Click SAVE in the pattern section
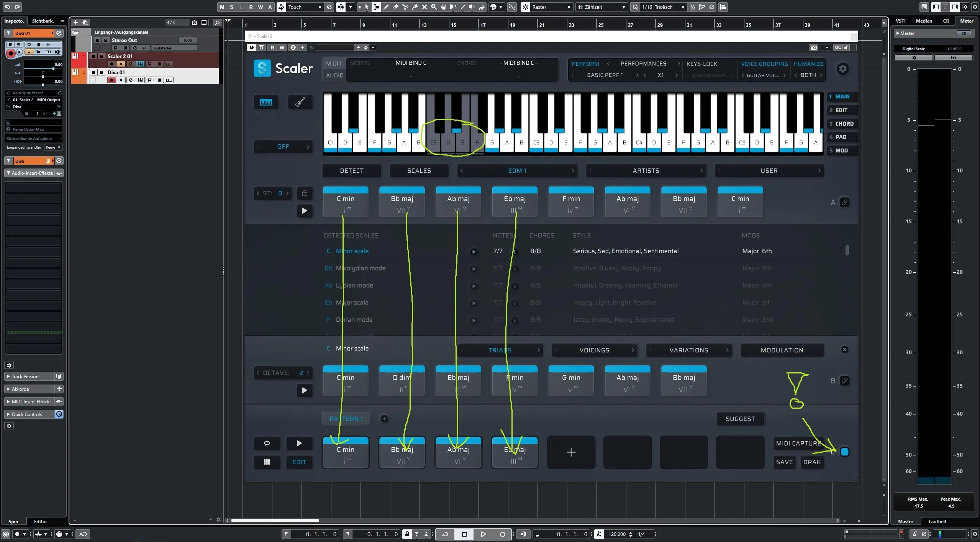This screenshot has height=542, width=980. point(784,462)
